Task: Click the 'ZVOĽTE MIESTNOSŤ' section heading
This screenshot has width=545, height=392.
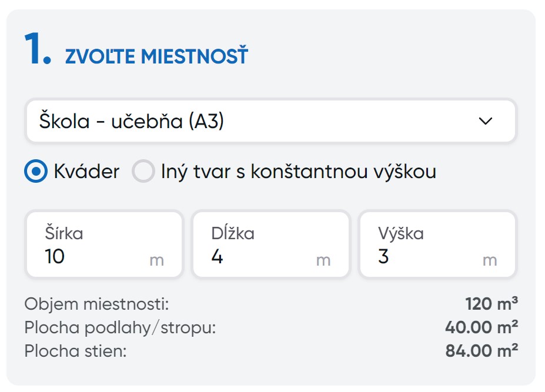Action: coord(156,57)
